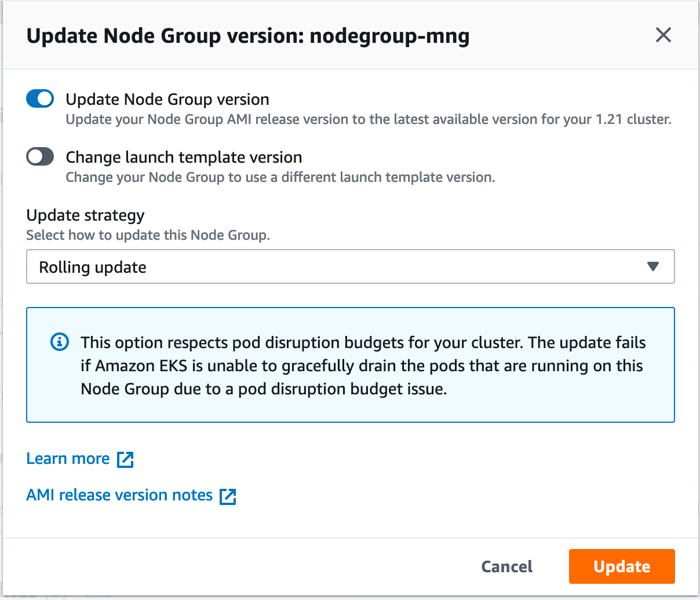
Task: Open the Learn more link
Action: pos(67,459)
